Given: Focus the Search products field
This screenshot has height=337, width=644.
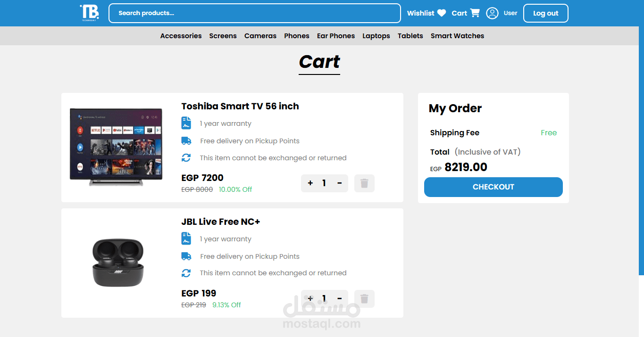Looking at the screenshot, I should 255,13.
